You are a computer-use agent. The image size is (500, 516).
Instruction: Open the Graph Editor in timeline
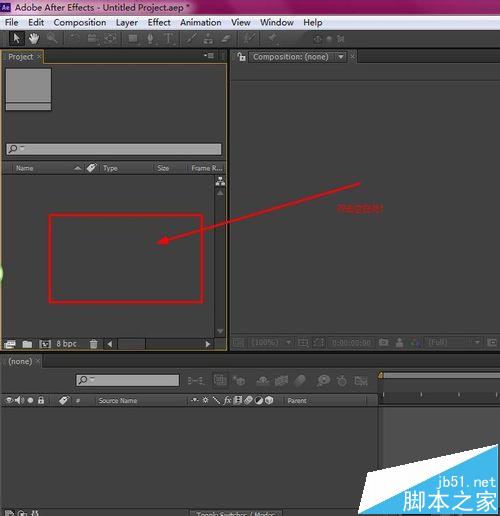click(x=361, y=380)
